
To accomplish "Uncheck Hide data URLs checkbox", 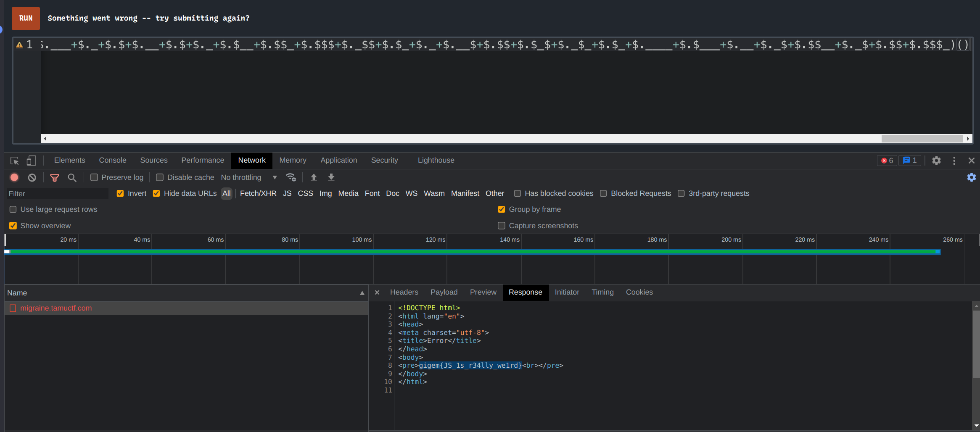I will click(x=156, y=193).
